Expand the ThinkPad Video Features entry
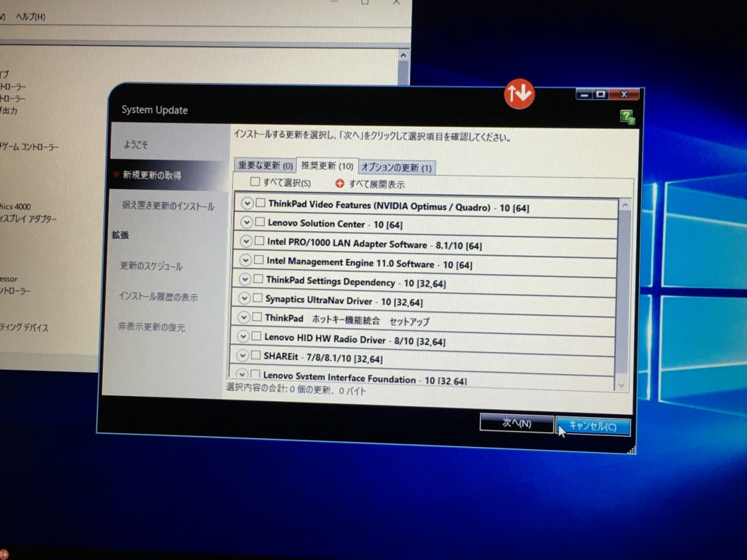 coord(246,204)
